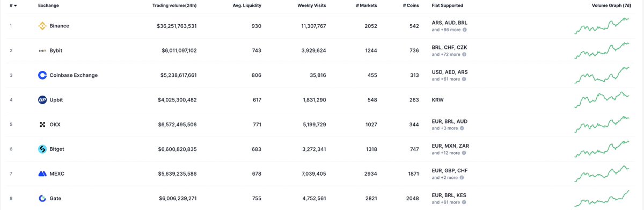644x210 pixels.
Task: Click info icon beside Binance's +86 more
Action: tap(464, 30)
